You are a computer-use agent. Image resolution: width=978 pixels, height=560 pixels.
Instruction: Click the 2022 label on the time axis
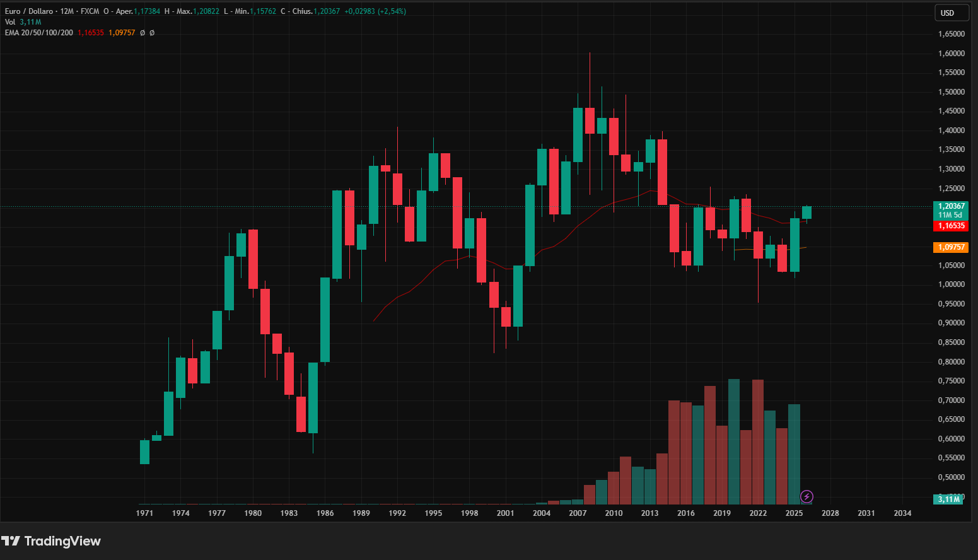coord(759,513)
